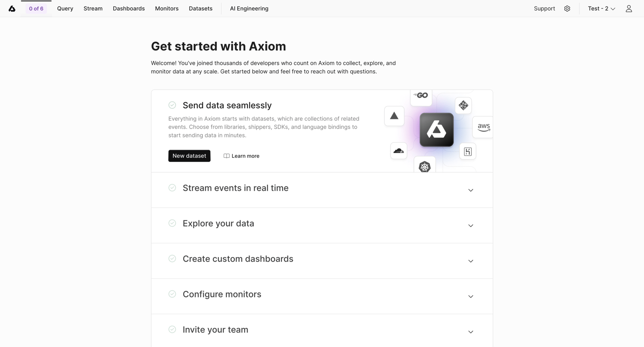644x347 pixels.
Task: Open the AI Engineering tab
Action: (x=249, y=9)
